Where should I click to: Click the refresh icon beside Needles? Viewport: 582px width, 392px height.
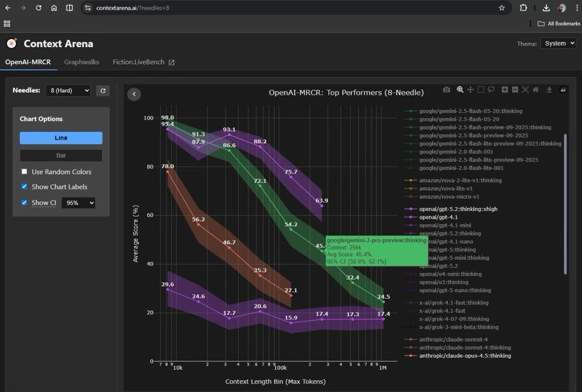[103, 91]
